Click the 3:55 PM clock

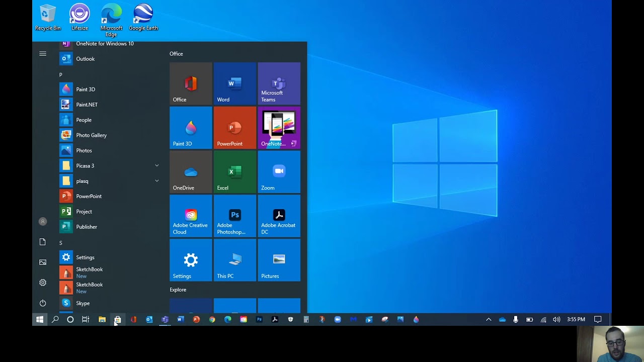pyautogui.click(x=576, y=319)
